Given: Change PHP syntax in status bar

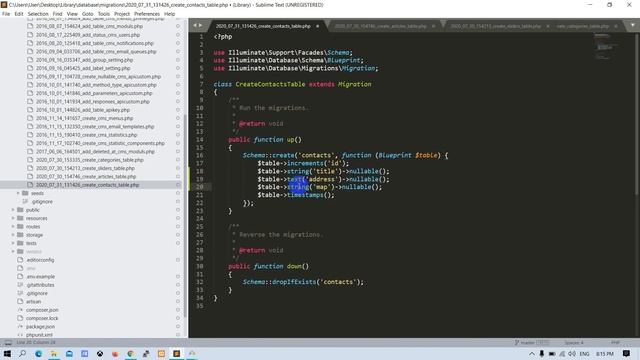Looking at the screenshot, I should click(615, 342).
